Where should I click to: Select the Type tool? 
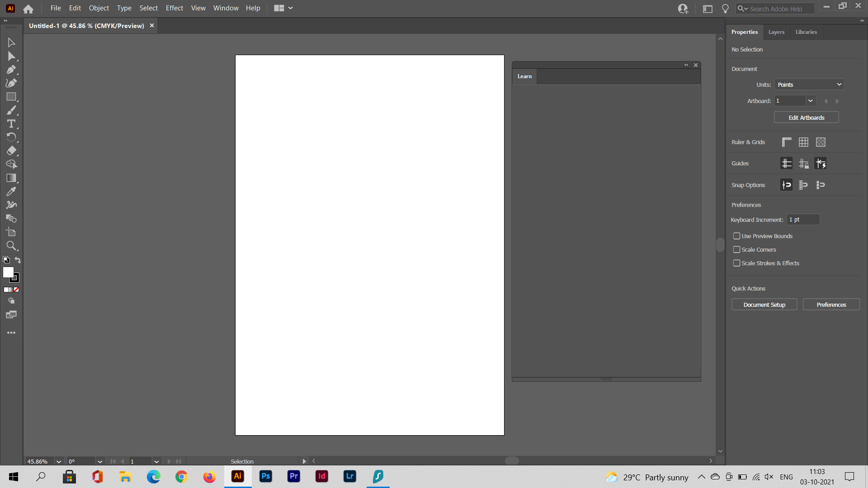tap(10, 123)
